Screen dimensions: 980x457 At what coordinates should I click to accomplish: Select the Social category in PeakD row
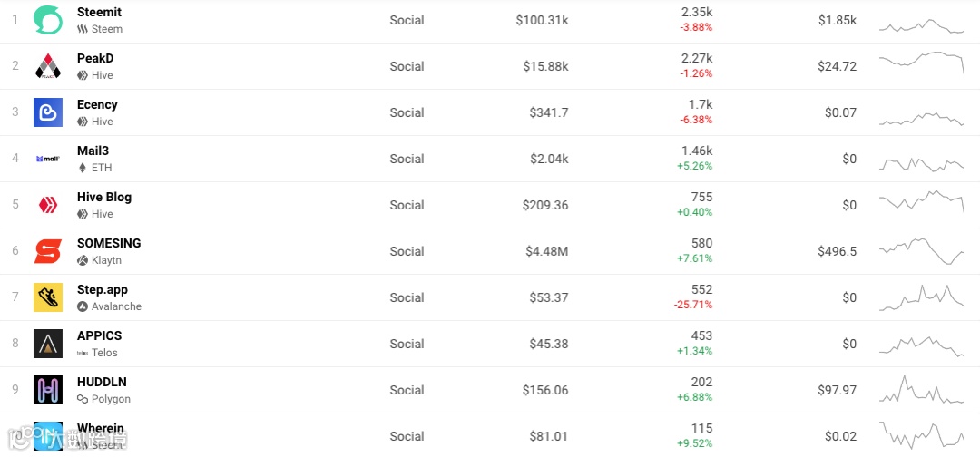[x=407, y=66]
